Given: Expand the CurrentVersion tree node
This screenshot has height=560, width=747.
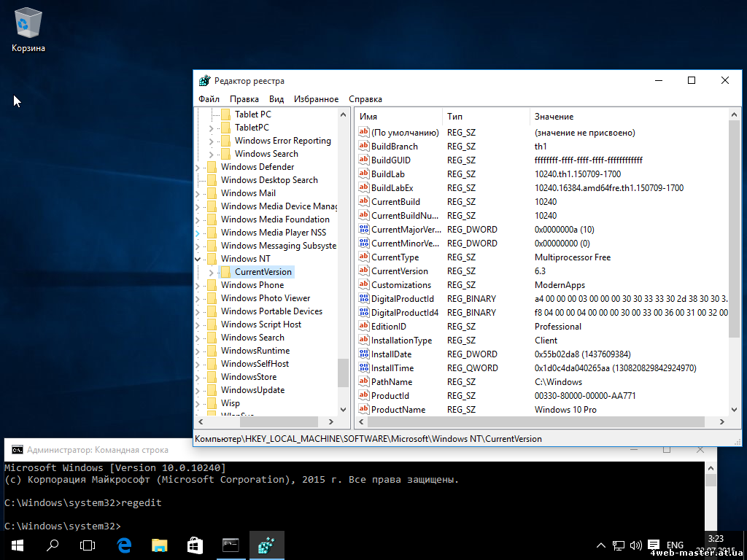Looking at the screenshot, I should (212, 272).
